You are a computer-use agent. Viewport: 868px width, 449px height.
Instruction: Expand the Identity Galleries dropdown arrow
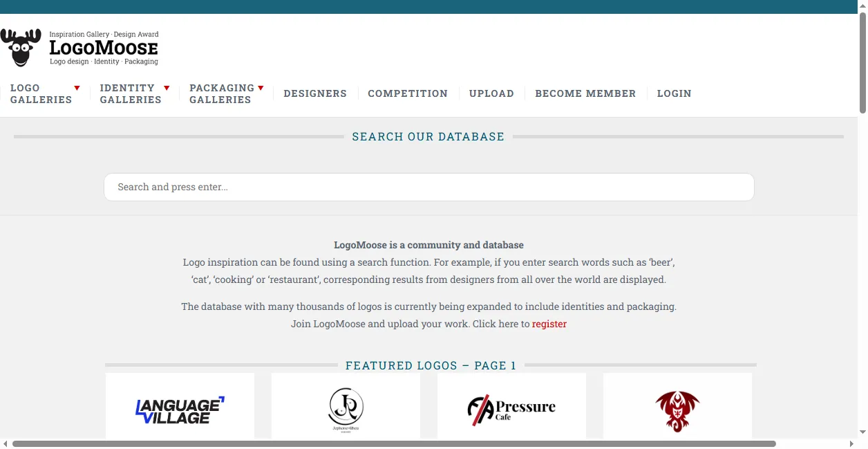pos(167,88)
